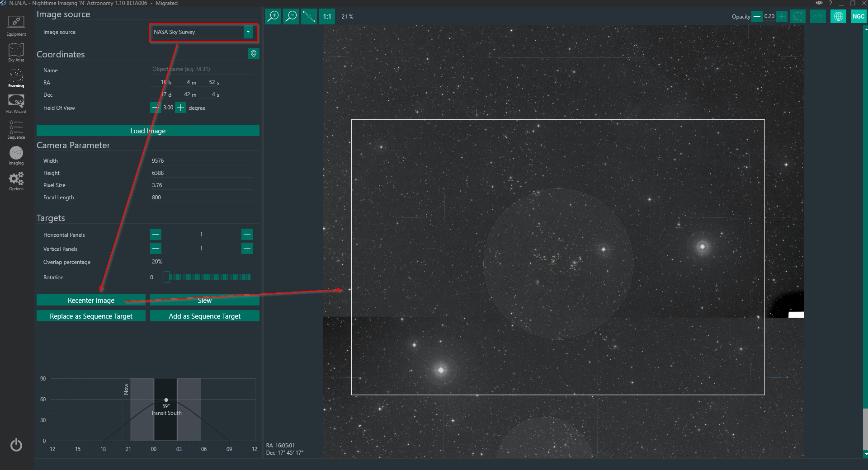This screenshot has width=868, height=470.
Task: Click the framing rectangle on the sky image
Action: (558, 257)
